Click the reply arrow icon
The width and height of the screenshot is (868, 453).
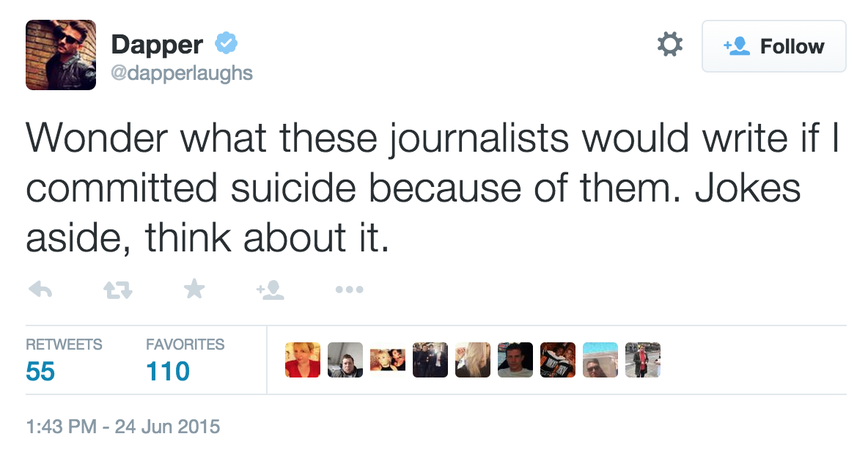coord(40,289)
